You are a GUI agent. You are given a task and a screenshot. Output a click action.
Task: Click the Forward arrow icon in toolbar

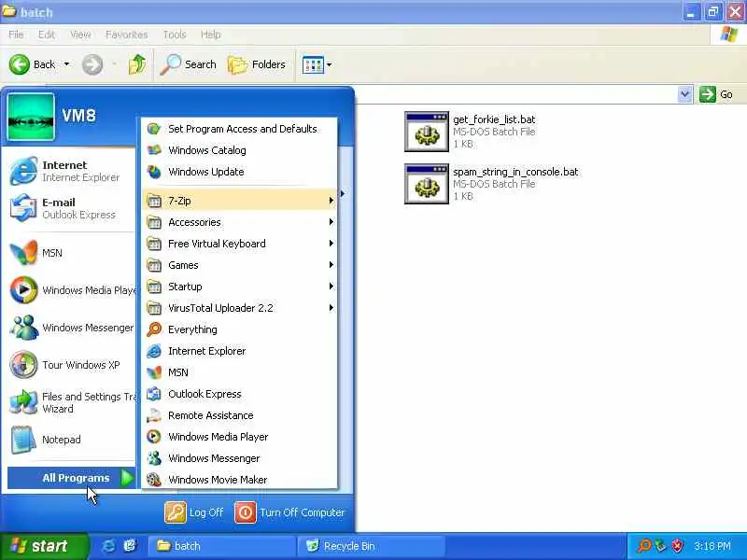pyautogui.click(x=92, y=64)
